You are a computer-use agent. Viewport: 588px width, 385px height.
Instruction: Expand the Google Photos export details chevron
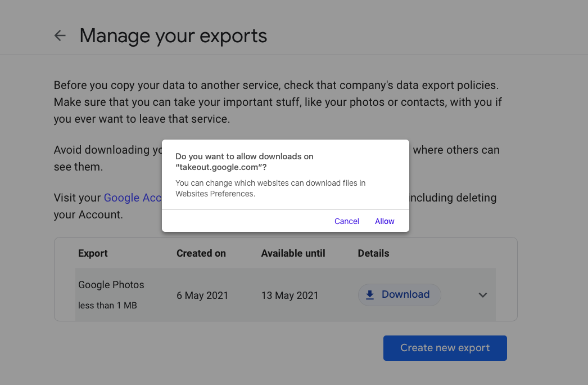click(482, 295)
